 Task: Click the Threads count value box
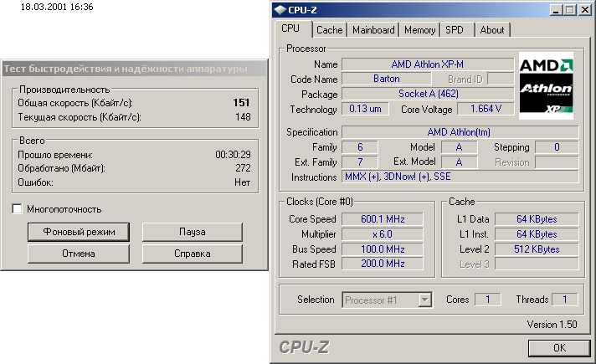pos(565,300)
